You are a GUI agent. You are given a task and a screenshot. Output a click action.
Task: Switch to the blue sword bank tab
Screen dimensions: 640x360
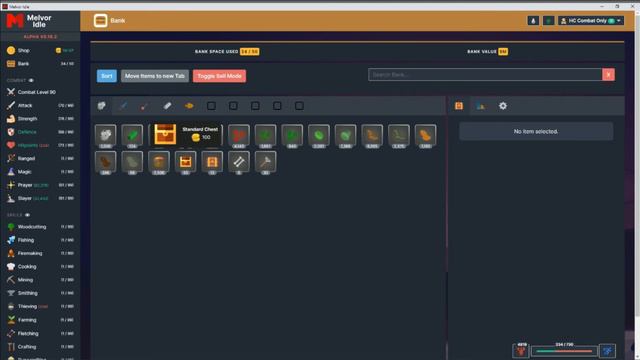(123, 106)
